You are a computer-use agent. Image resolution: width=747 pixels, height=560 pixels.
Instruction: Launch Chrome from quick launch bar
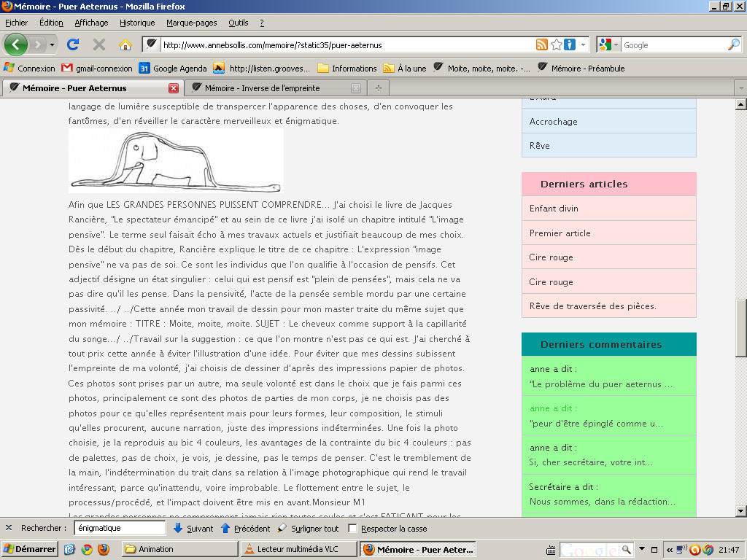coord(87,549)
